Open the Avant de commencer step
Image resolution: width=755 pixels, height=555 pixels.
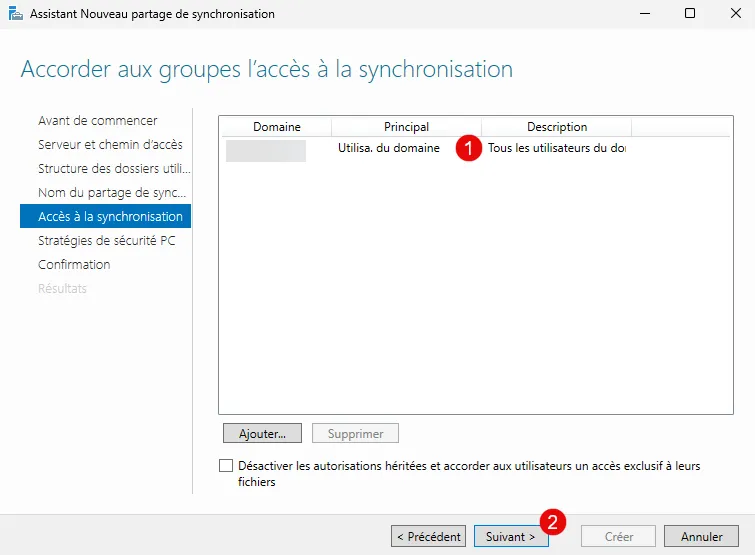click(97, 121)
